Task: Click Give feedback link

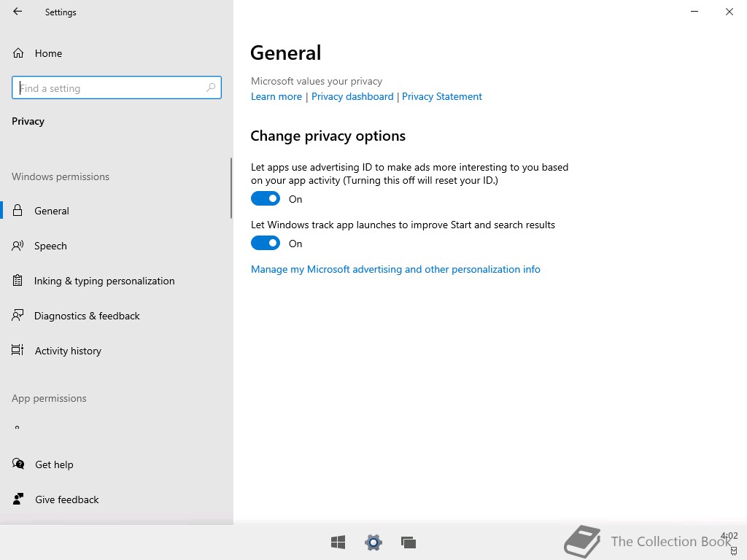Action: coord(66,499)
